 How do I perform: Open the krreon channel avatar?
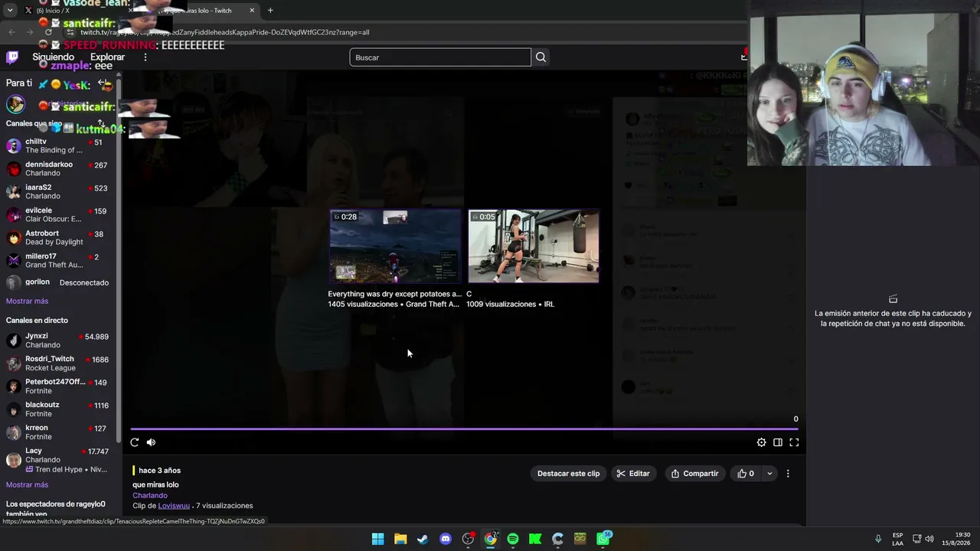pyautogui.click(x=13, y=432)
